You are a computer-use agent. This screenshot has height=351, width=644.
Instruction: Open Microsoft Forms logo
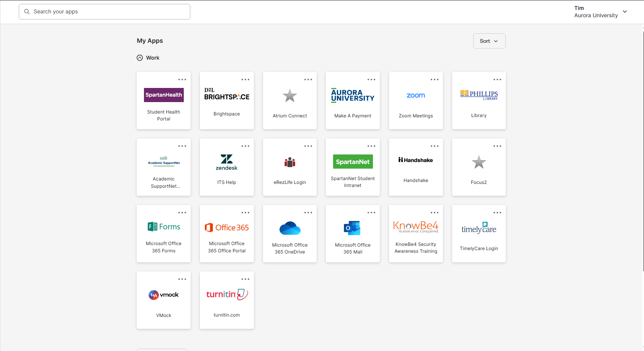tap(164, 227)
